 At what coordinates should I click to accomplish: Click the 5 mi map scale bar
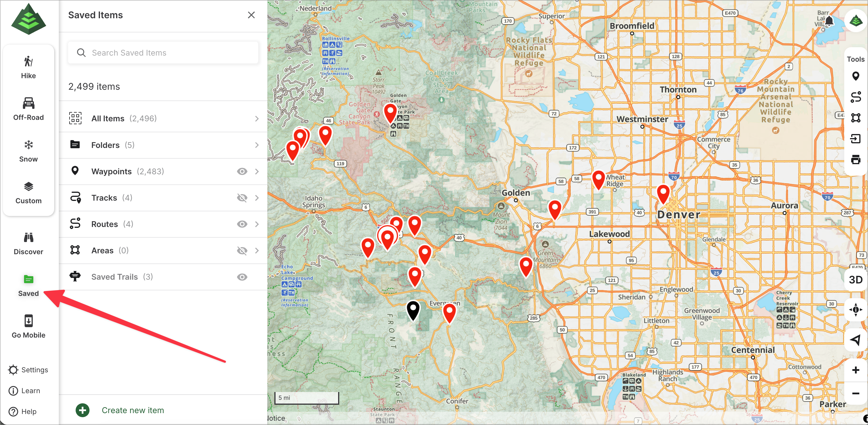pyautogui.click(x=306, y=398)
